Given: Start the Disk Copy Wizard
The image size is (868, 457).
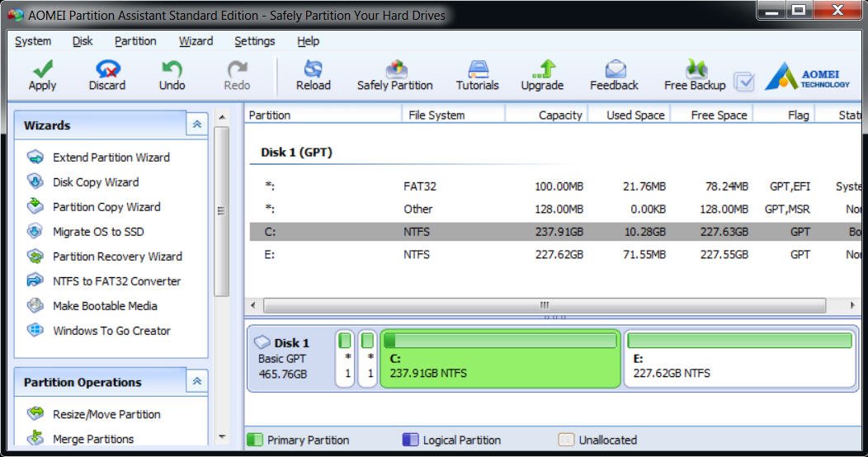Looking at the screenshot, I should click(83, 182).
